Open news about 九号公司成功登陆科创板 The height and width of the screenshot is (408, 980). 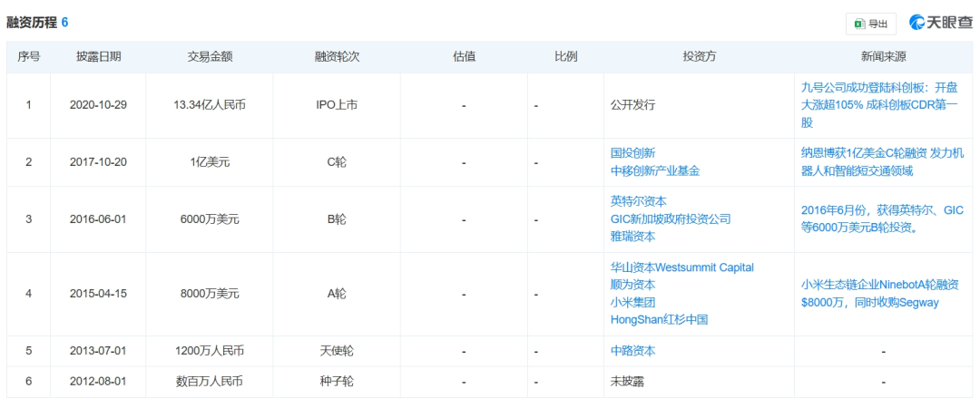[879, 104]
